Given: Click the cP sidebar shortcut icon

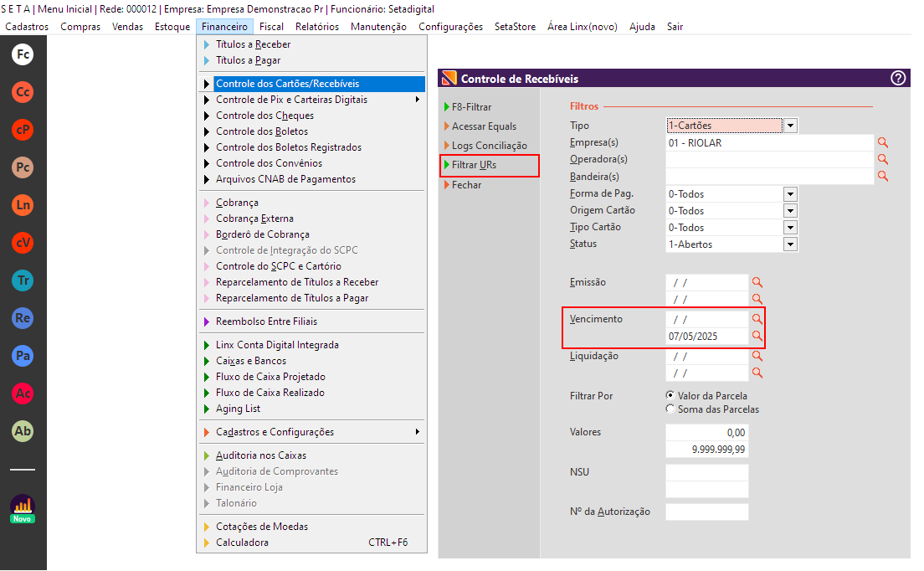Looking at the screenshot, I should (x=23, y=130).
